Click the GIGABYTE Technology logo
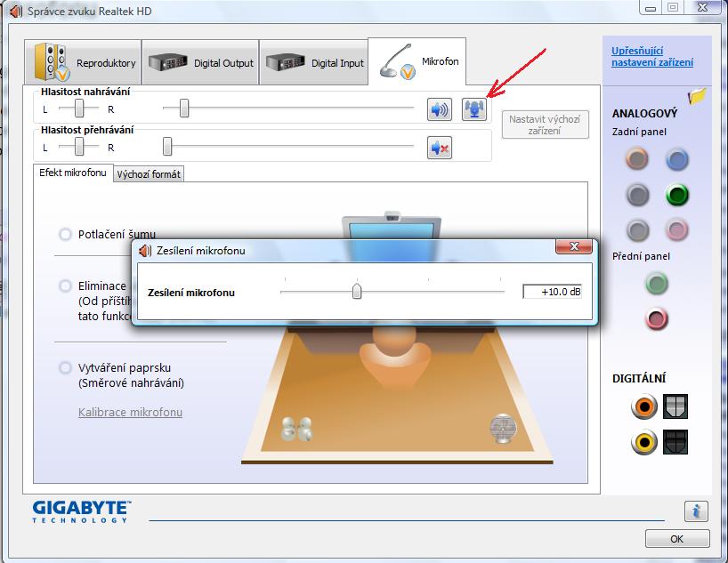This screenshot has height=563, width=728. (x=81, y=512)
